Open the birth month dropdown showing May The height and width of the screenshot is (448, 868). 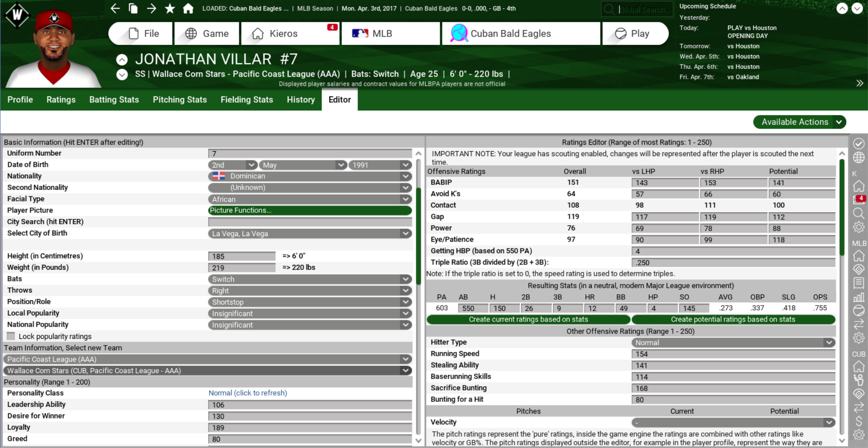302,165
